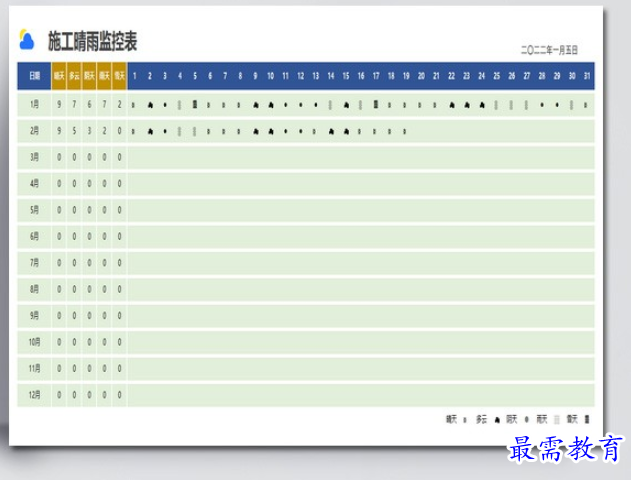Click February day 19 sunny icon

click(404, 131)
